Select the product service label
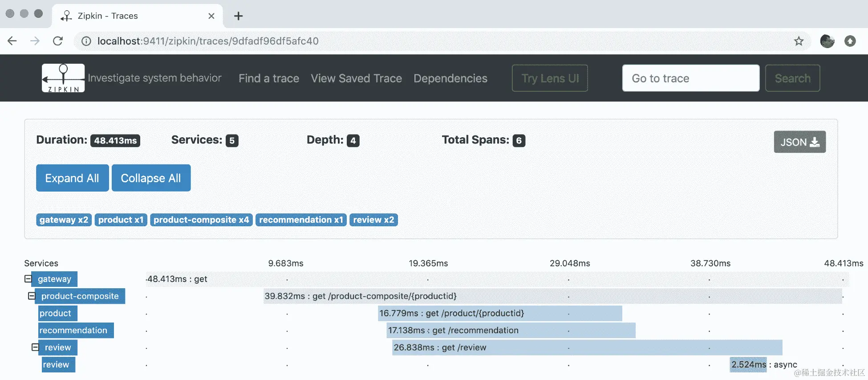Screen dimensions: 868x380 coord(58,313)
